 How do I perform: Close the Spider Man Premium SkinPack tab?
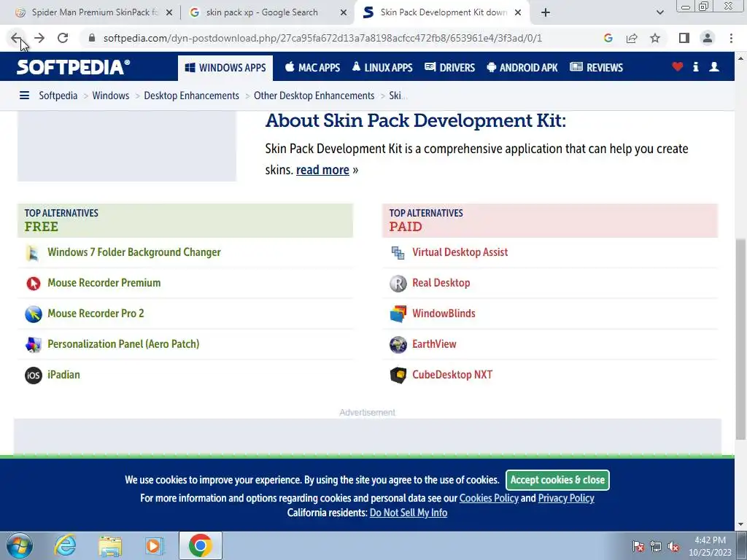pos(169,13)
